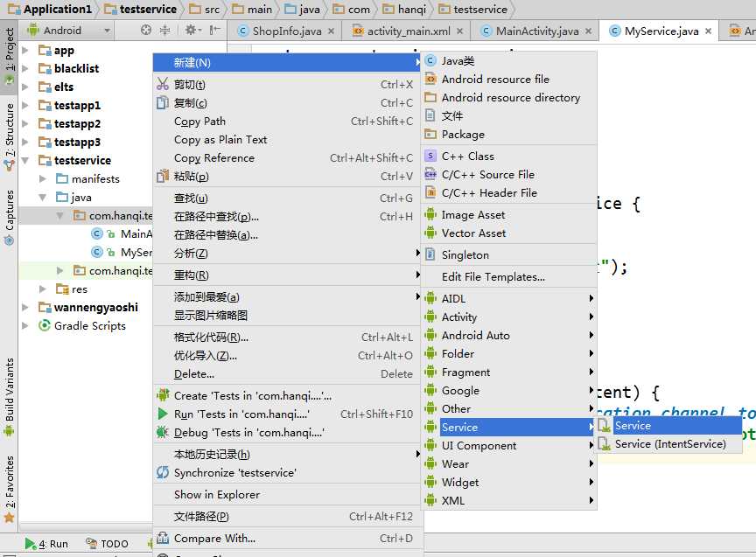Choose Delete... from context menu
Viewport: 756px width, 557px height.
[x=287, y=374]
